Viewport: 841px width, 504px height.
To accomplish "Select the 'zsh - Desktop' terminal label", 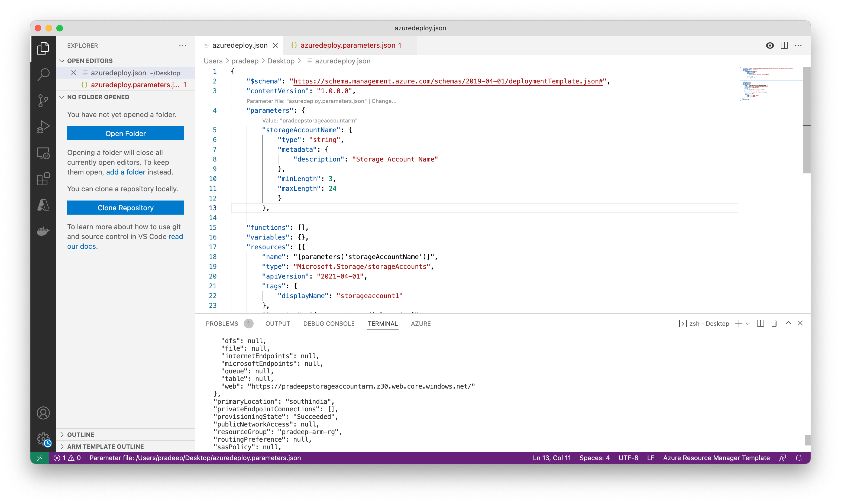I will click(x=704, y=324).
